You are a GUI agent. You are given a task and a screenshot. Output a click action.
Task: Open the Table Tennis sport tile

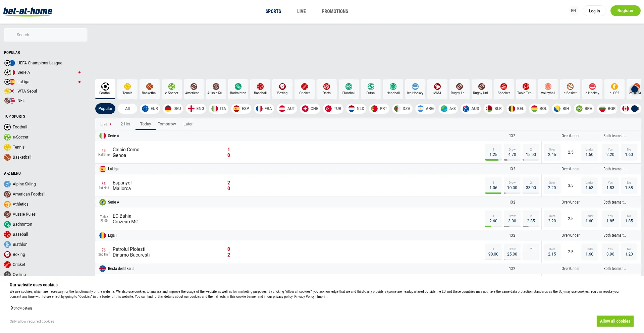(526, 89)
